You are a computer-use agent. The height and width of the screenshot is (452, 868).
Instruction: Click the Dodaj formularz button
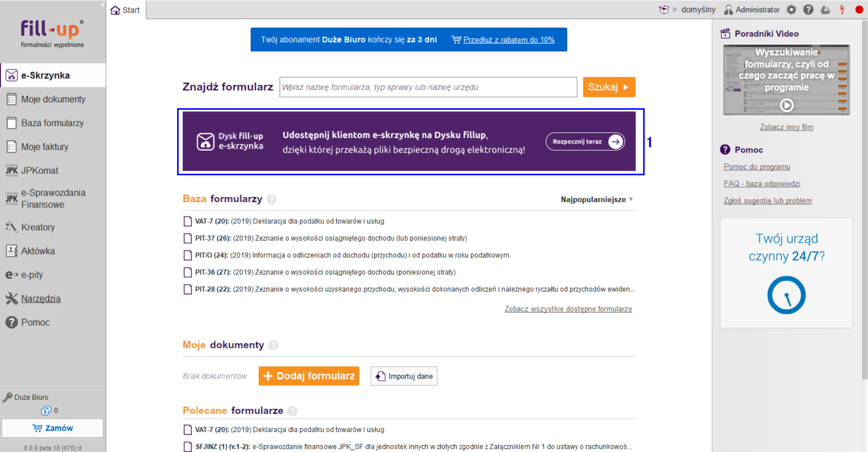[x=309, y=376]
